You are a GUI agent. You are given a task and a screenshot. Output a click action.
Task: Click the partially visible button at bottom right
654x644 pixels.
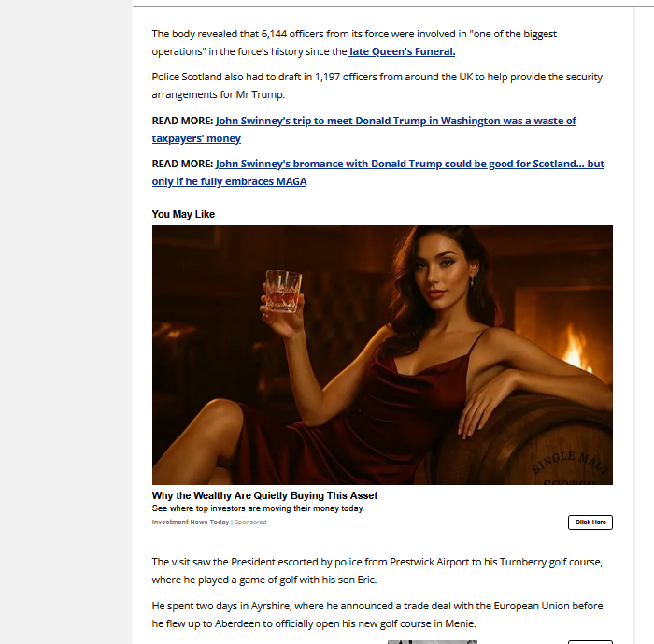590,642
